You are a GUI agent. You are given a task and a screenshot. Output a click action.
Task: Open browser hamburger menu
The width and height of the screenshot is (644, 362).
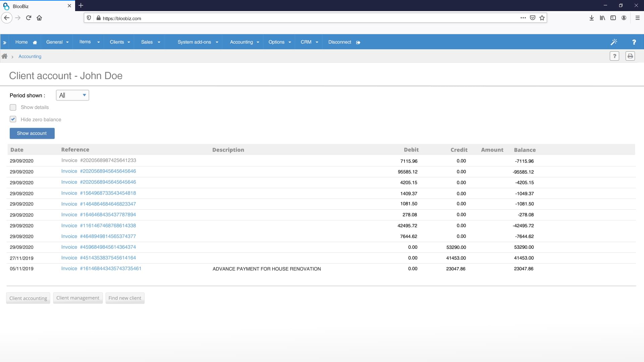(x=638, y=18)
